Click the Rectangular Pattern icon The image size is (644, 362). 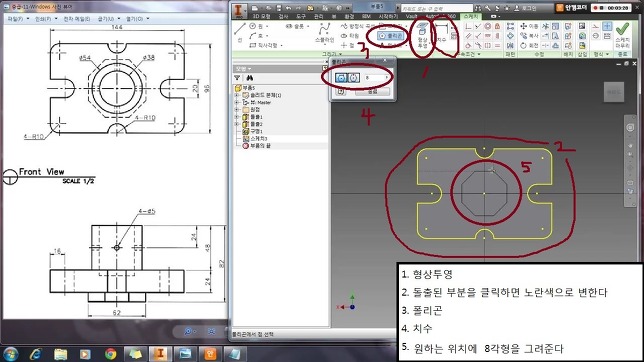click(x=511, y=26)
